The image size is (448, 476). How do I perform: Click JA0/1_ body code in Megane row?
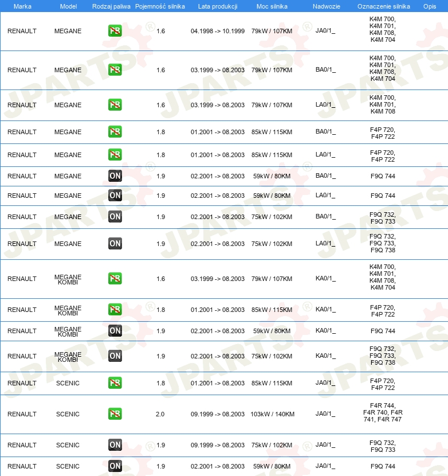(325, 30)
